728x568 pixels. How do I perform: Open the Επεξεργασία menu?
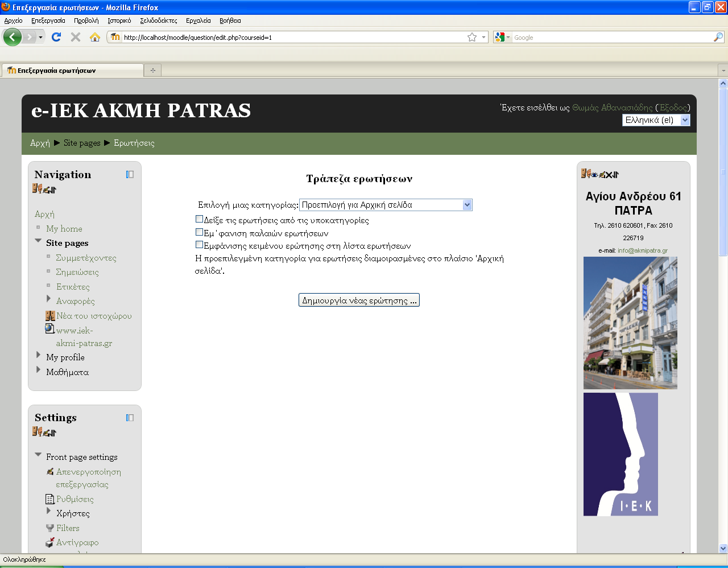pyautogui.click(x=48, y=20)
